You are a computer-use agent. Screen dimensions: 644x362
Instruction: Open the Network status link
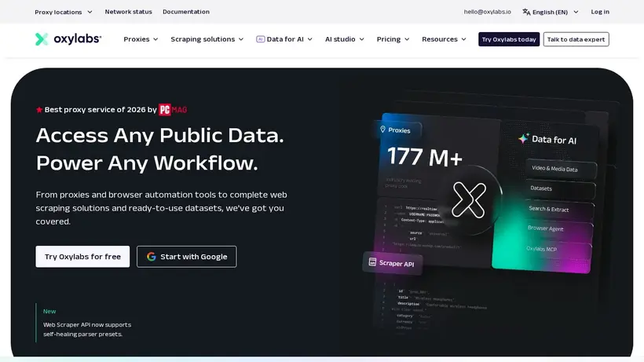click(x=128, y=12)
